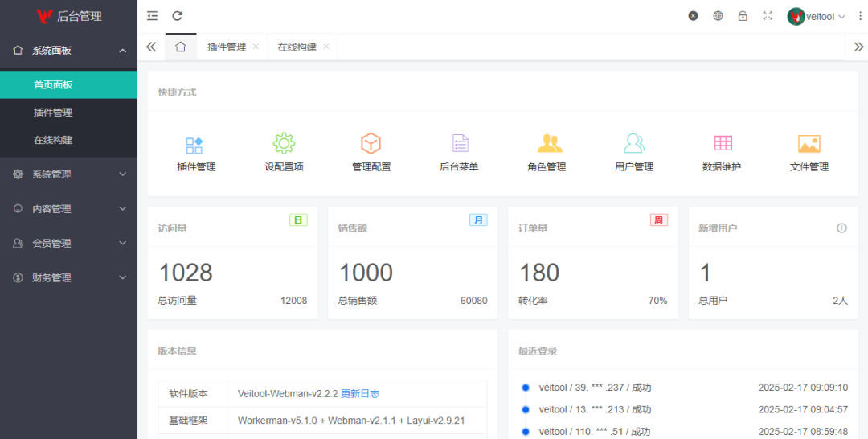
Task: Click the 1000 sales amount value
Action: pyautogui.click(x=366, y=273)
